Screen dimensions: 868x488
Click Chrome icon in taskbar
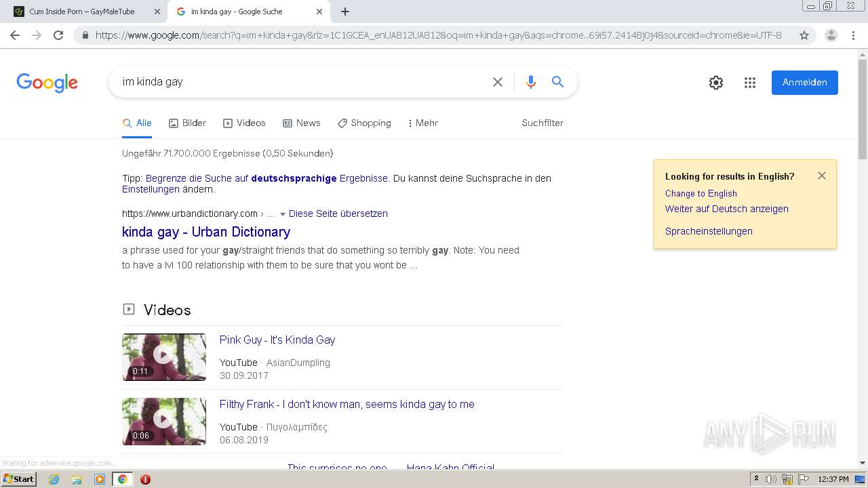click(x=122, y=479)
